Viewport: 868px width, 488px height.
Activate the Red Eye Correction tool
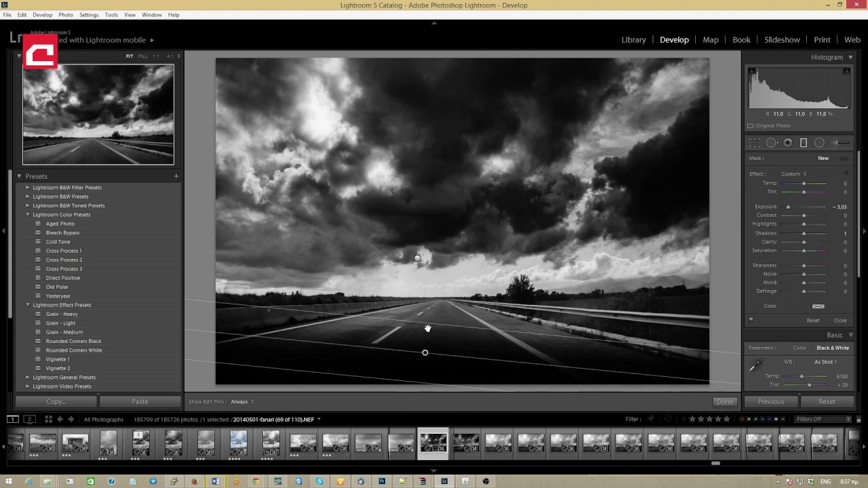point(788,143)
